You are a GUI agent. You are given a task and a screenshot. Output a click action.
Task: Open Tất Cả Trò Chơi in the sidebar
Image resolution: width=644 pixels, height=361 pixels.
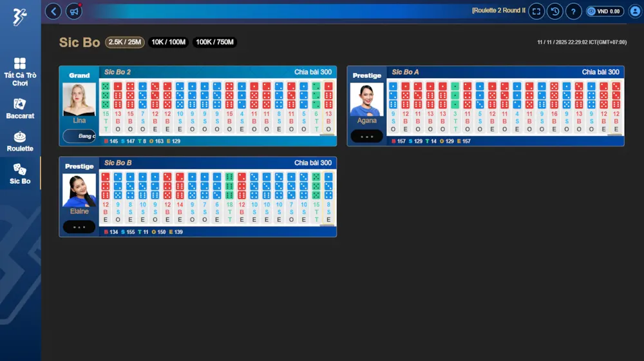point(20,72)
